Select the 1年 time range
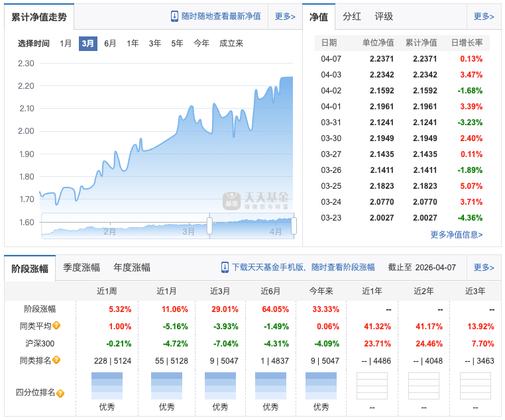Image resolution: width=505 pixels, height=420 pixels. [x=133, y=43]
